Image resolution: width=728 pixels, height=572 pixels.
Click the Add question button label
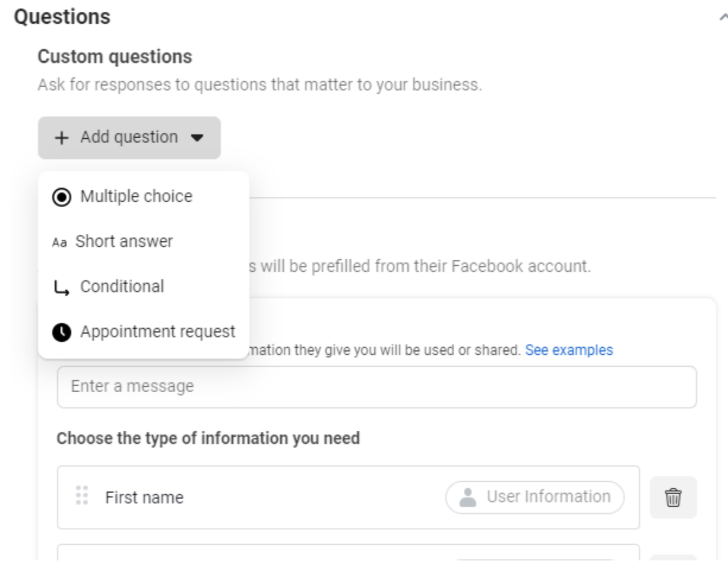pos(129,137)
